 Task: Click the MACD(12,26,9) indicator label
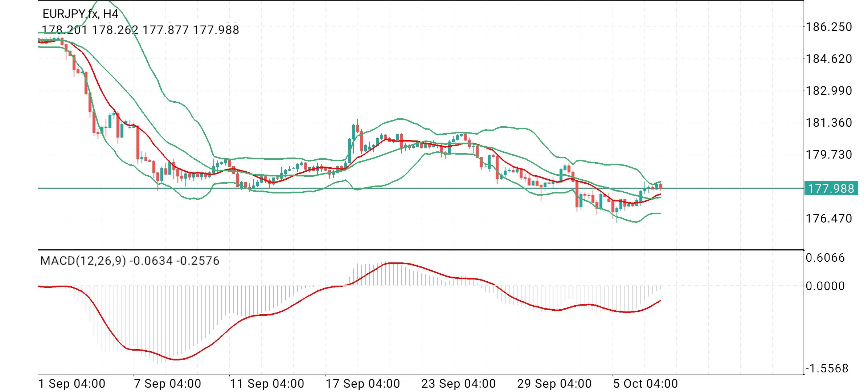tap(130, 261)
